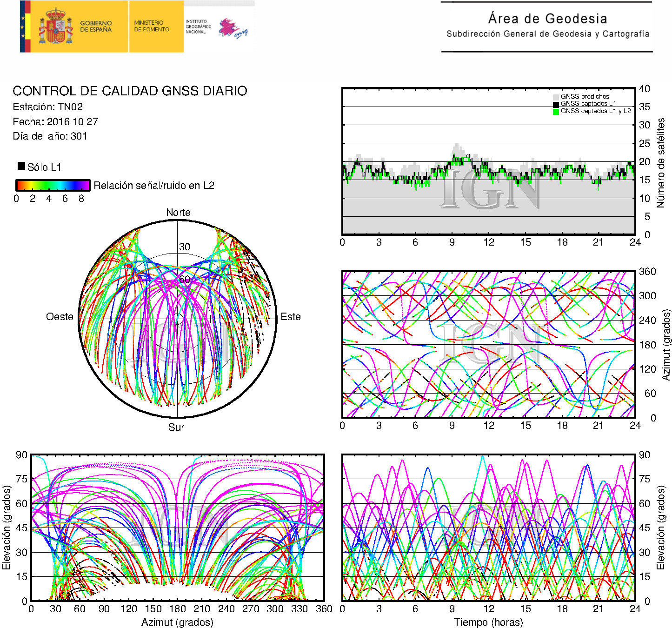Click the signal-to-noise rainbow color bar
This screenshot has height=628, width=672.
click(x=53, y=185)
